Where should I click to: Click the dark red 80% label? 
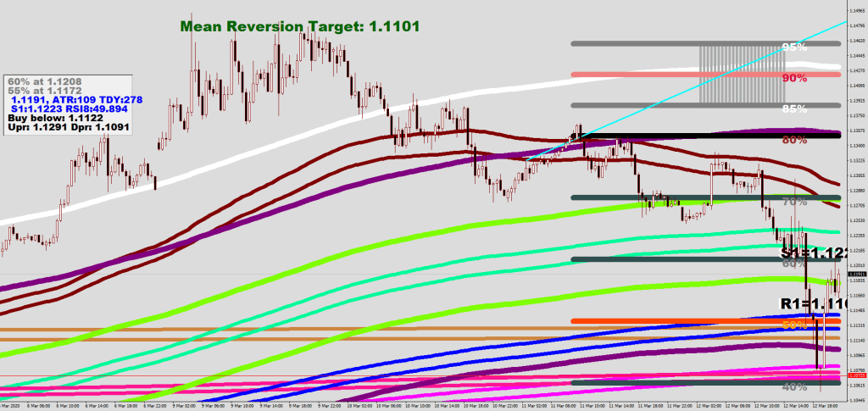point(793,140)
